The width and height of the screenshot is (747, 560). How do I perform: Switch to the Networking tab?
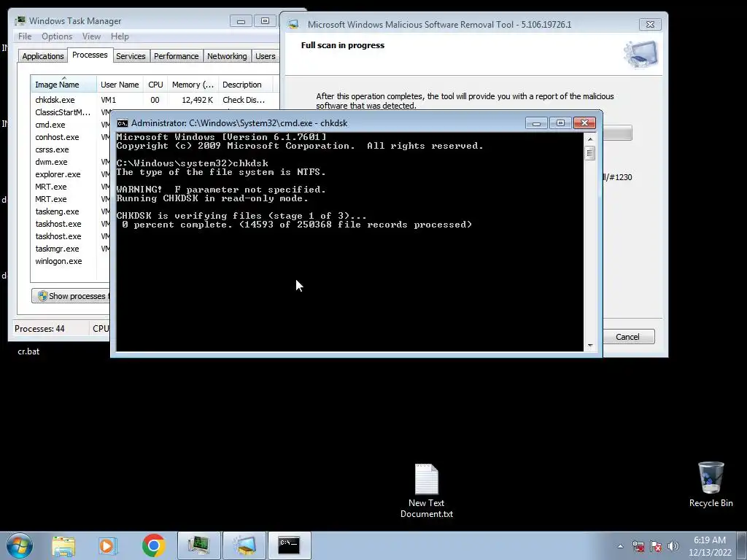[x=227, y=56]
